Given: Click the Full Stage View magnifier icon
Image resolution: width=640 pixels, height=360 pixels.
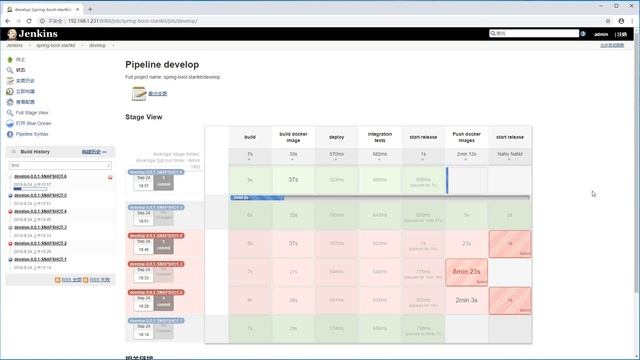Looking at the screenshot, I should point(10,113).
